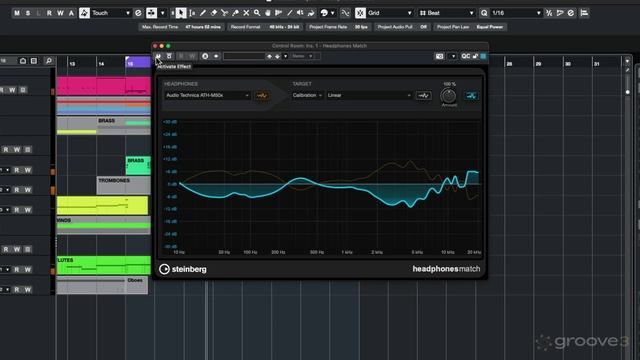The width and height of the screenshot is (640, 360).
Task: Select the Object Selection arrow tool
Action: point(181,13)
